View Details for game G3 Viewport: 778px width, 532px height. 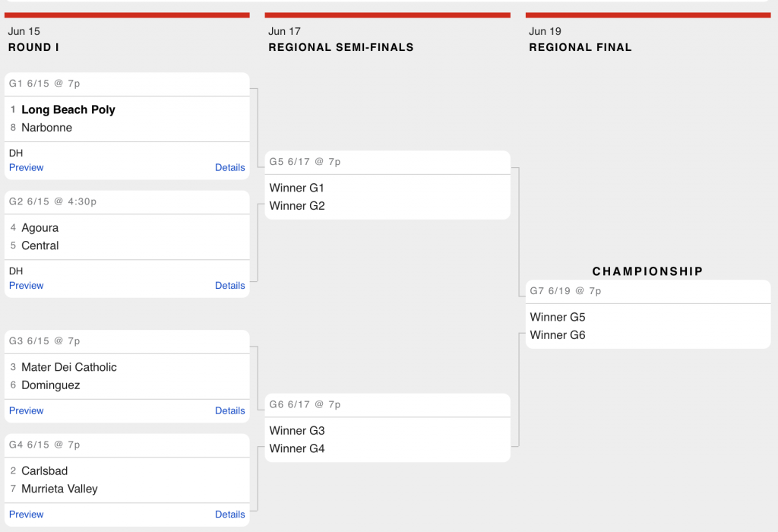229,410
